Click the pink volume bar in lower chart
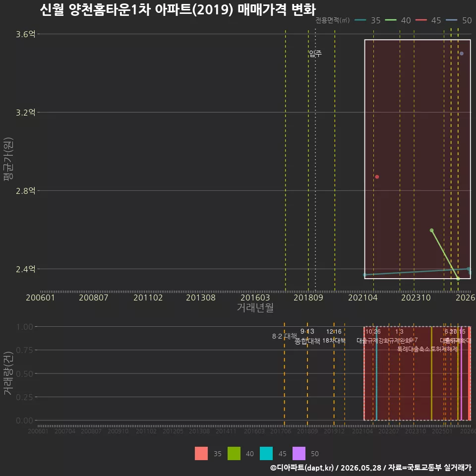The width and height of the screenshot is (476, 476). tap(461, 373)
